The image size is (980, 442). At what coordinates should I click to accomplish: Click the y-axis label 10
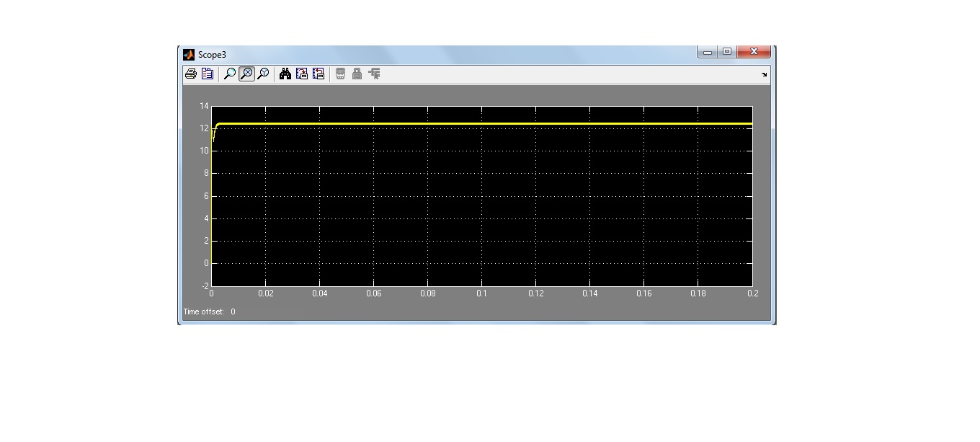[204, 151]
